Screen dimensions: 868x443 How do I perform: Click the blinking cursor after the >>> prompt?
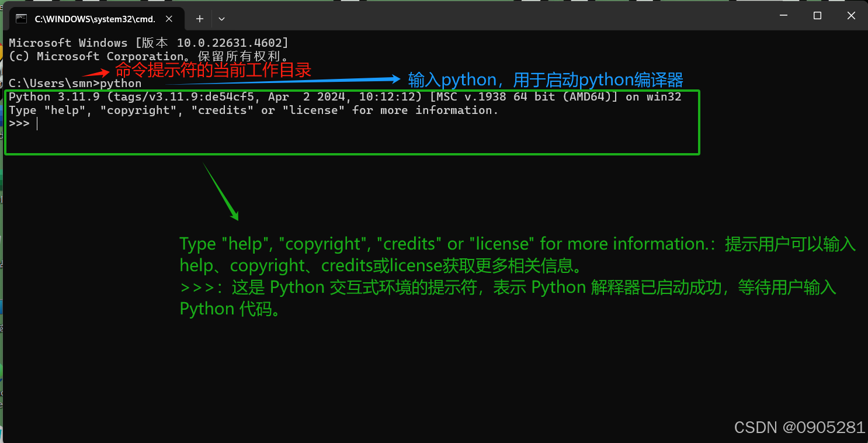[37, 123]
